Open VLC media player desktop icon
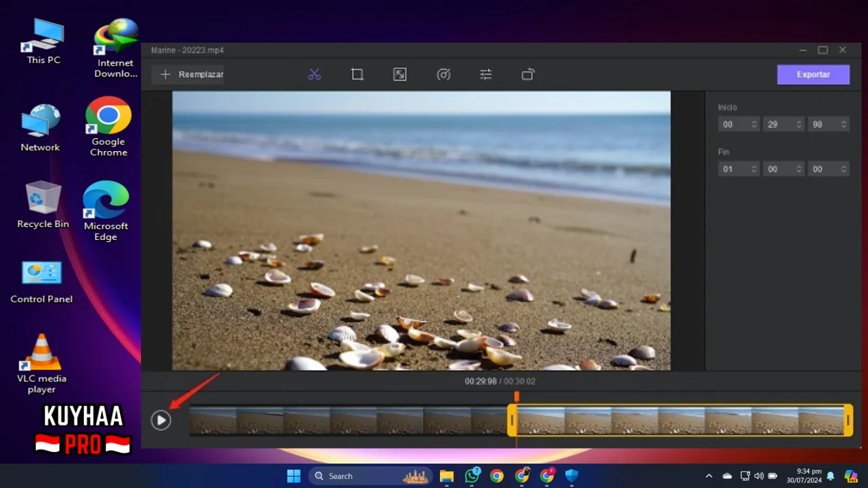 click(41, 363)
